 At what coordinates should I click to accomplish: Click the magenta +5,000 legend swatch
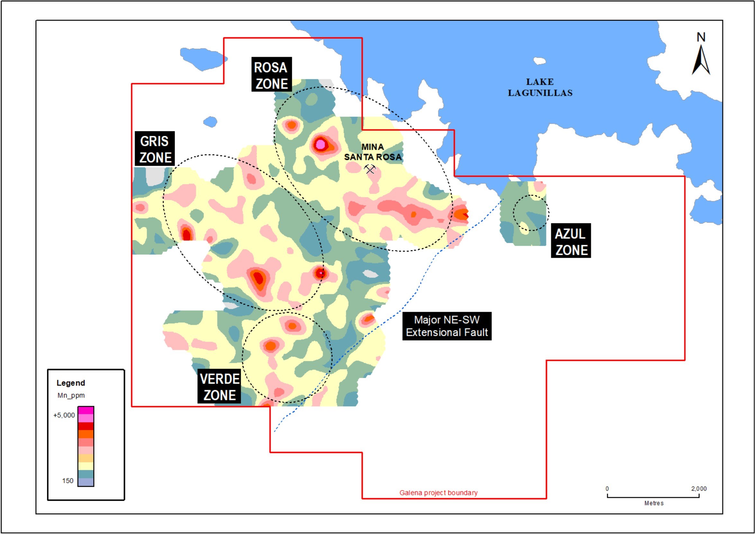pos(86,411)
